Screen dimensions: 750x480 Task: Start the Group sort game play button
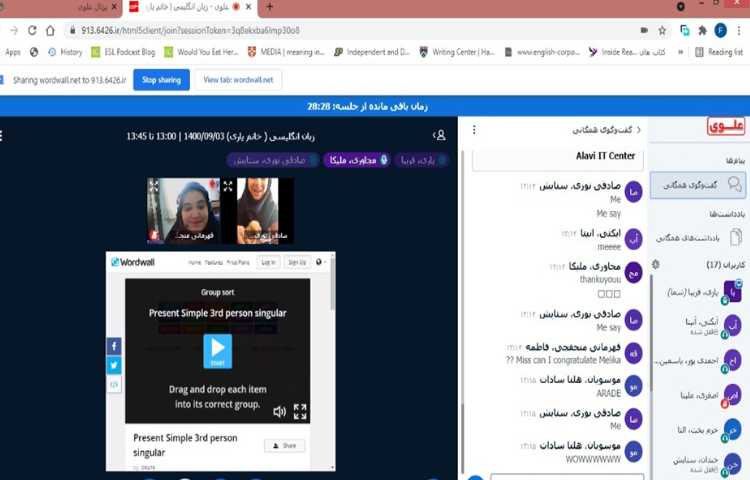coord(218,351)
